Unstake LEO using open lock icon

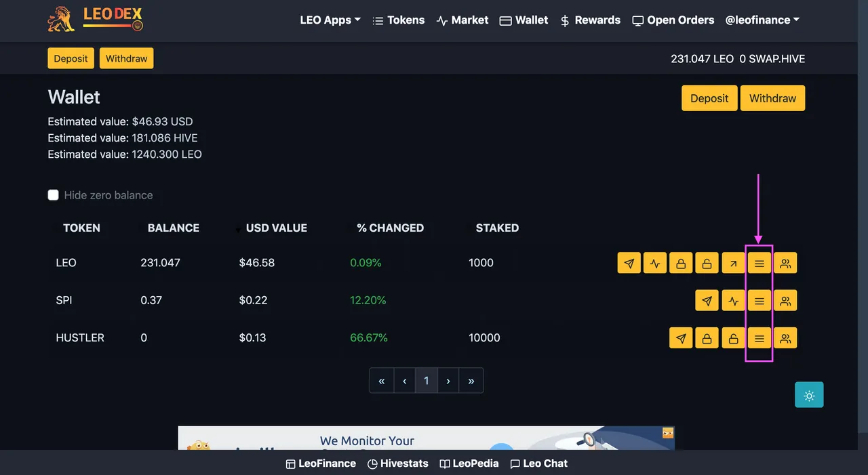click(707, 263)
